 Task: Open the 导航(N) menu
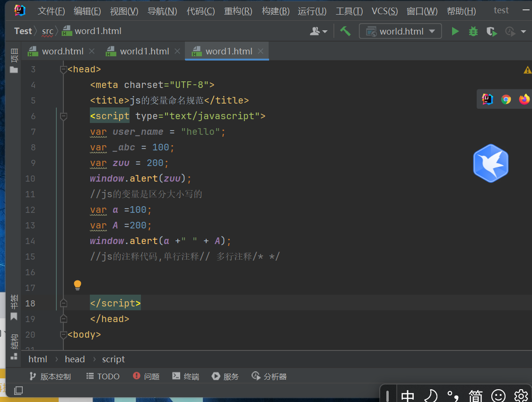[162, 11]
